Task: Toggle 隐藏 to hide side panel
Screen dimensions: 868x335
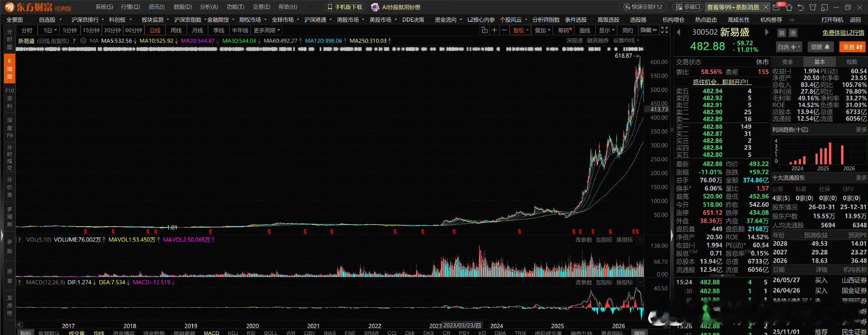Action: (x=648, y=30)
